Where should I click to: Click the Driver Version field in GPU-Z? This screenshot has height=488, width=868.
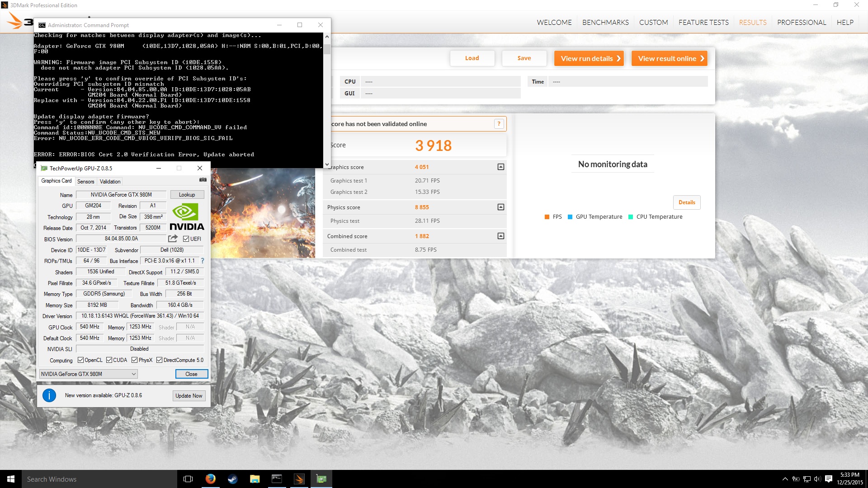[140, 316]
